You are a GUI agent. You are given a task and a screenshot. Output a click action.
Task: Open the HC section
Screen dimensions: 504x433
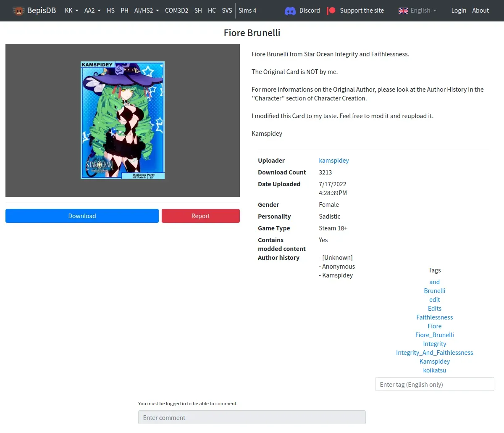click(212, 11)
